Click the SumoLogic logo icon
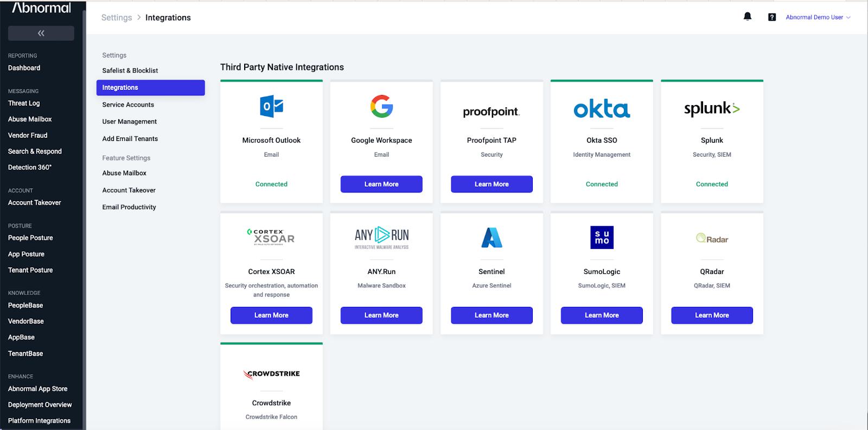 (x=602, y=238)
